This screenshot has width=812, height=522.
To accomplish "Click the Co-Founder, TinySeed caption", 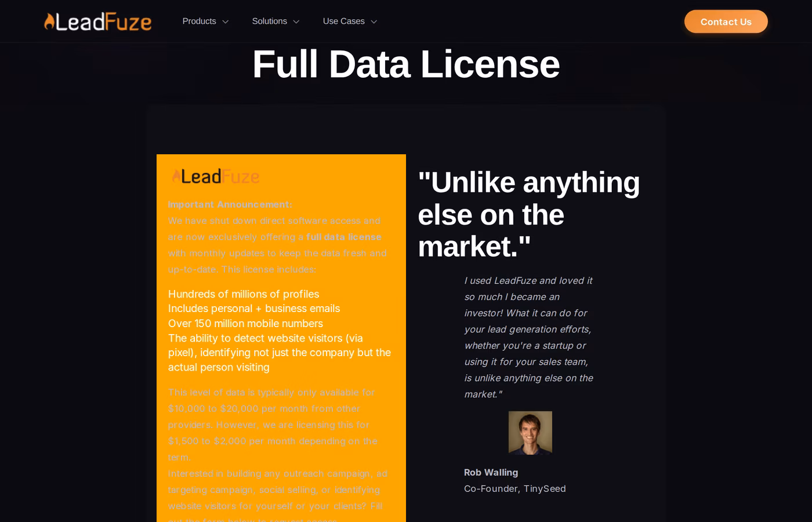I will coord(515,488).
